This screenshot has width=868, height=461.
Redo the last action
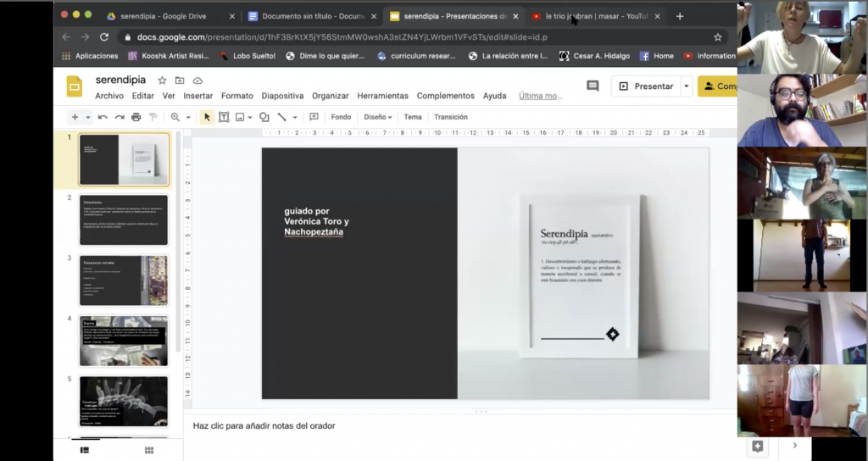[x=119, y=117]
